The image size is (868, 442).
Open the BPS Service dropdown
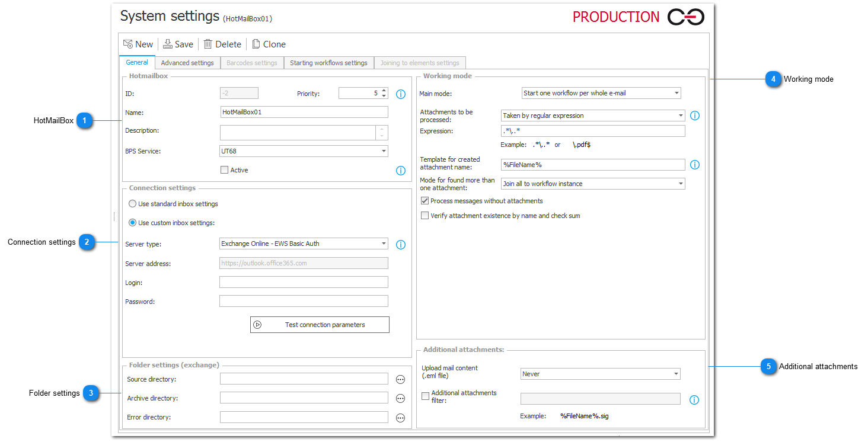tap(304, 151)
